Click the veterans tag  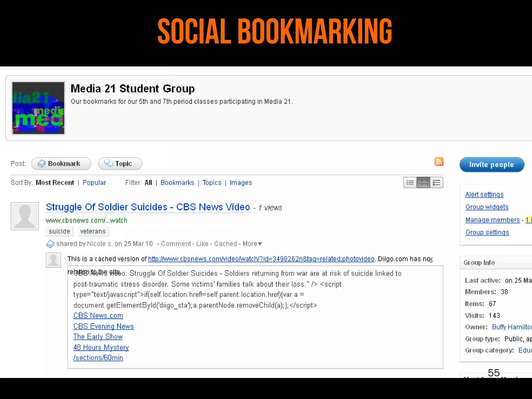(x=93, y=231)
